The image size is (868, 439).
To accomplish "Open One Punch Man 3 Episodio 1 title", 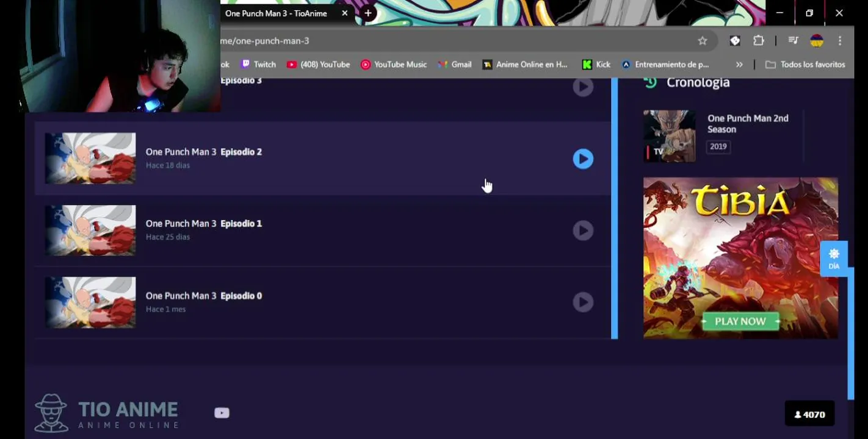I will point(204,224).
